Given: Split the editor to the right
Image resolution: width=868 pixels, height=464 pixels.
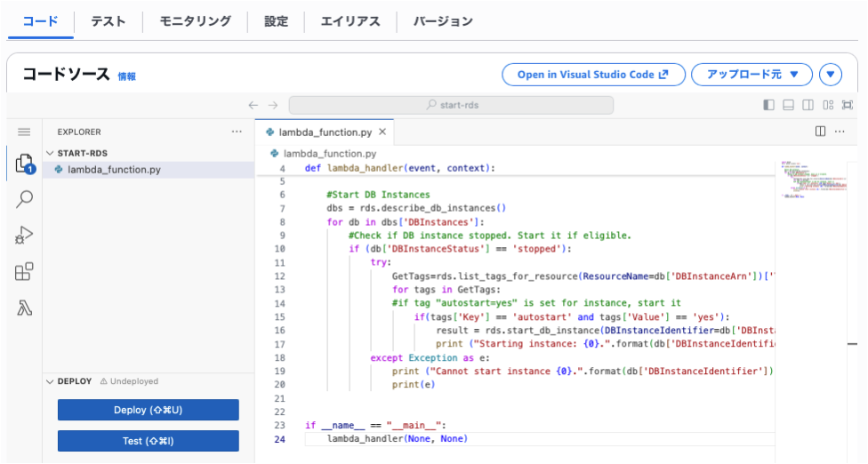Looking at the screenshot, I should pos(820,131).
